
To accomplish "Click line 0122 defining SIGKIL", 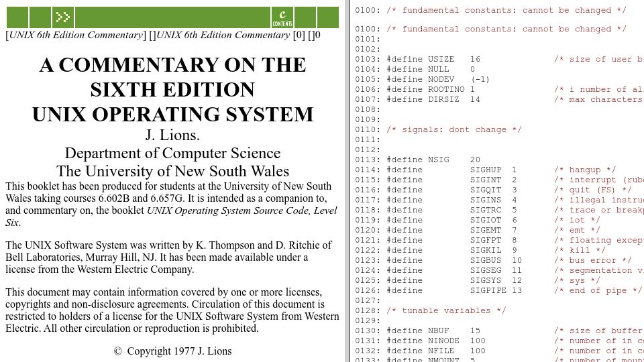I will (x=480, y=250).
